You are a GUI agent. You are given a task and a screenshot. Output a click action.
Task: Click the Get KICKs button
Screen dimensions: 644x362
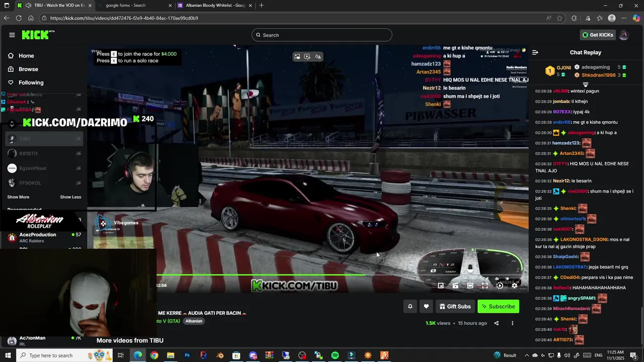point(598,35)
